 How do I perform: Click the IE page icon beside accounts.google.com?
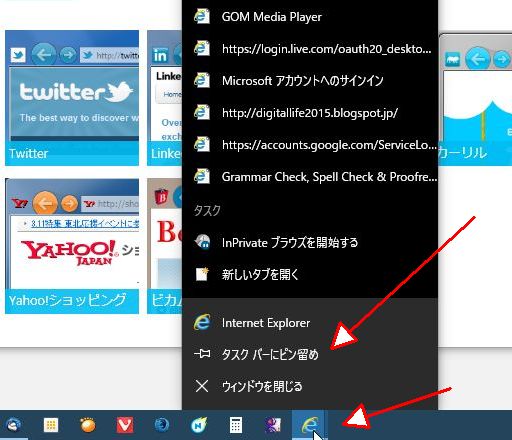pos(202,144)
